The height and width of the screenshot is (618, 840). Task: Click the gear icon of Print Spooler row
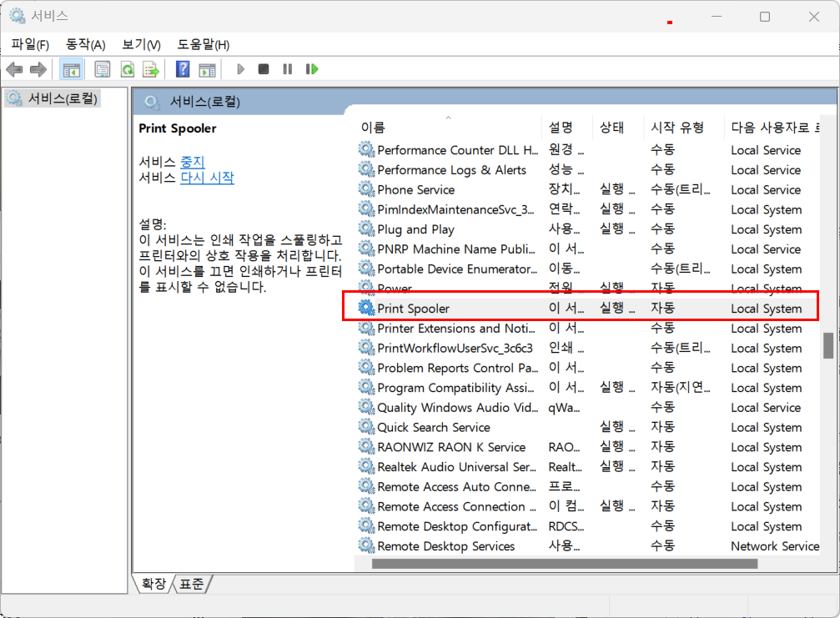click(x=366, y=308)
